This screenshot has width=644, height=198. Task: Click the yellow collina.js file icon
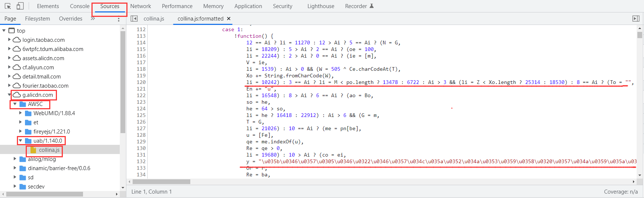33,150
